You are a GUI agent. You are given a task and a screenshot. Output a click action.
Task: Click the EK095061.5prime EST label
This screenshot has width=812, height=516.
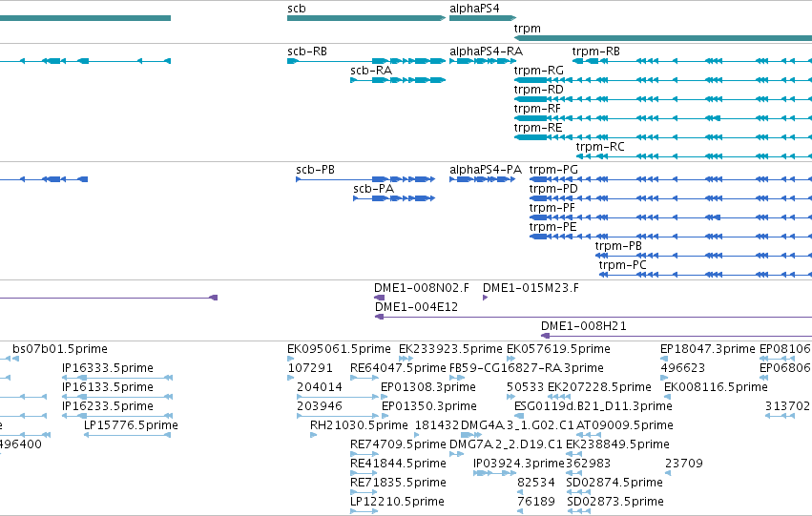[x=339, y=349]
